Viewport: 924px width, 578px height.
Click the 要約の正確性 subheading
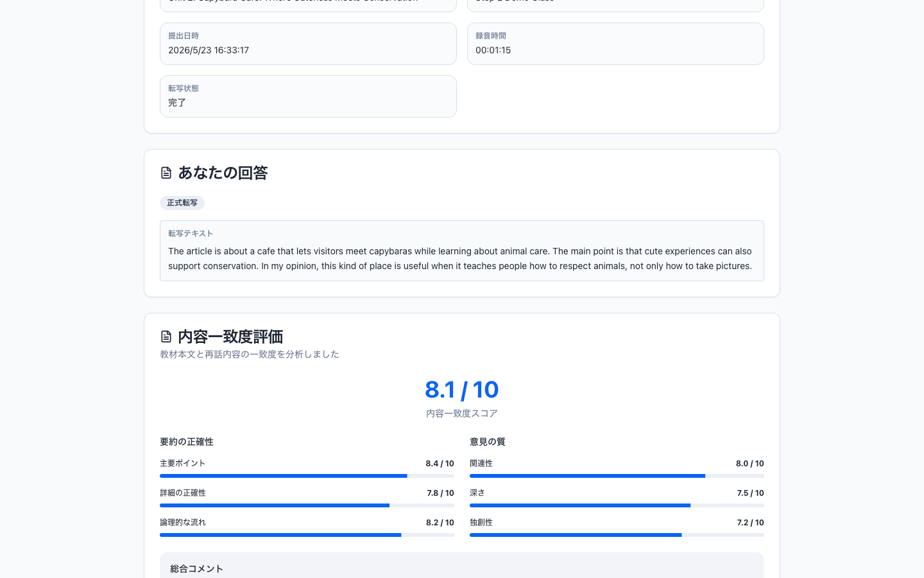187,442
